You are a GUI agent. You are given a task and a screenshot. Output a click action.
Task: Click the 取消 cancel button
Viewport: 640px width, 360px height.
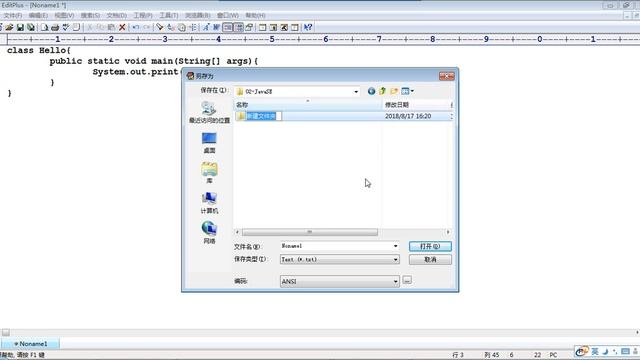point(430,260)
